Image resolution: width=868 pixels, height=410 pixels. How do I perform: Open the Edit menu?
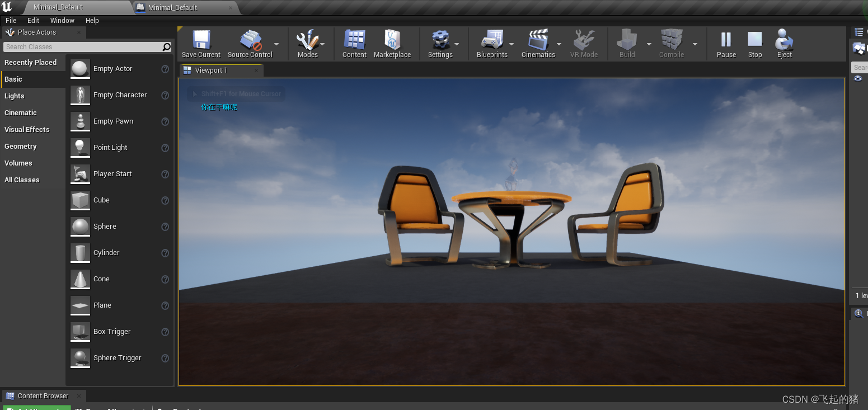tap(34, 20)
